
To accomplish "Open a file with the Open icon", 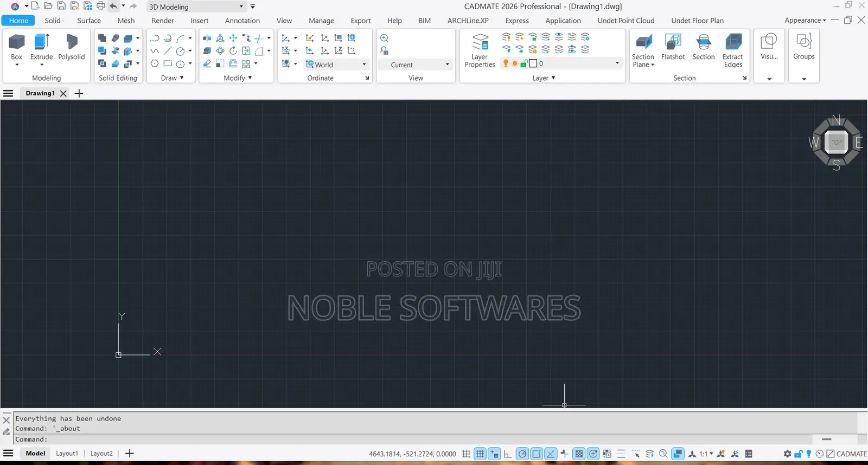I will pyautogui.click(x=48, y=6).
